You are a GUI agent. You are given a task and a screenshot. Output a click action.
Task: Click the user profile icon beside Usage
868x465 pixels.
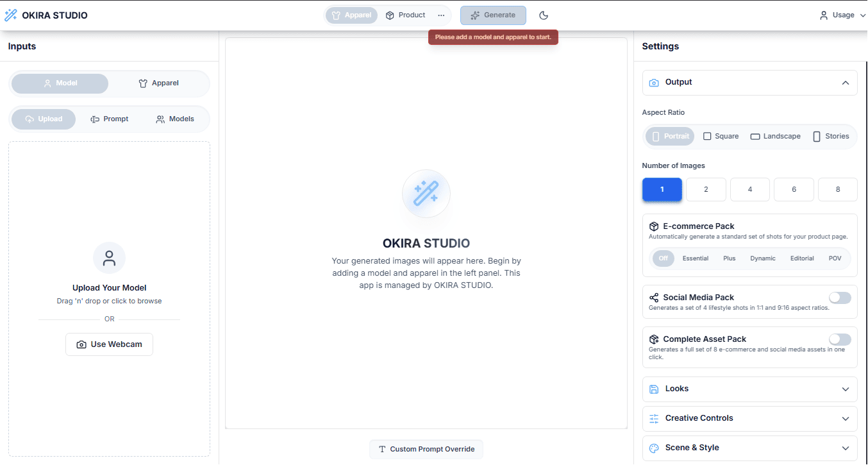[x=824, y=15]
